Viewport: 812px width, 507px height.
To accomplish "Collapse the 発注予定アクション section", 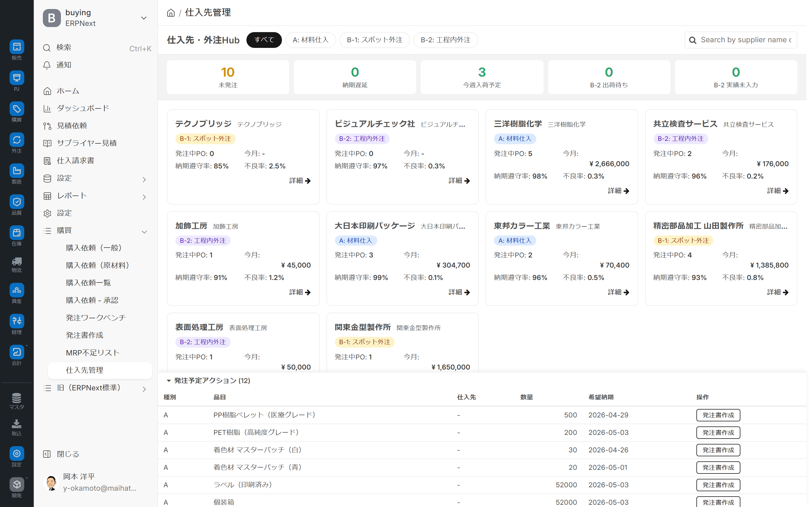I will pyautogui.click(x=169, y=381).
